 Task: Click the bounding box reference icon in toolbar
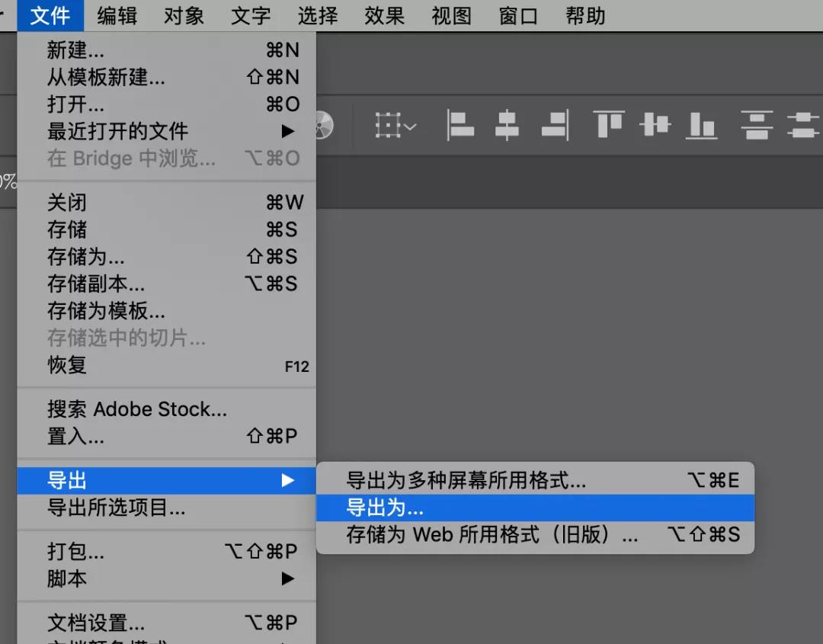388,123
